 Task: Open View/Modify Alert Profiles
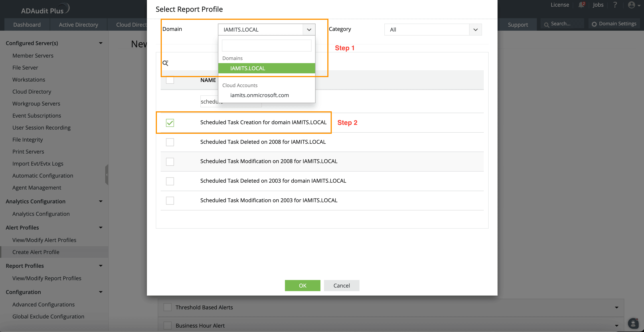44,240
